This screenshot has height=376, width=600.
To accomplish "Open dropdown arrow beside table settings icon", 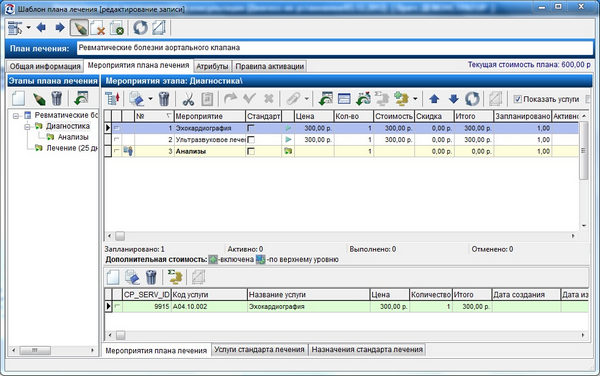I will 28,28.
